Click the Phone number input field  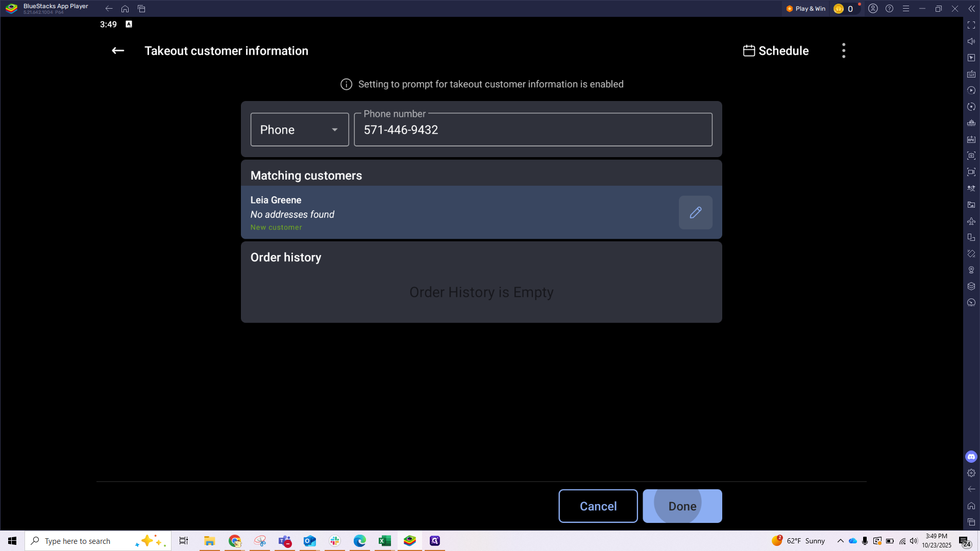tap(533, 130)
